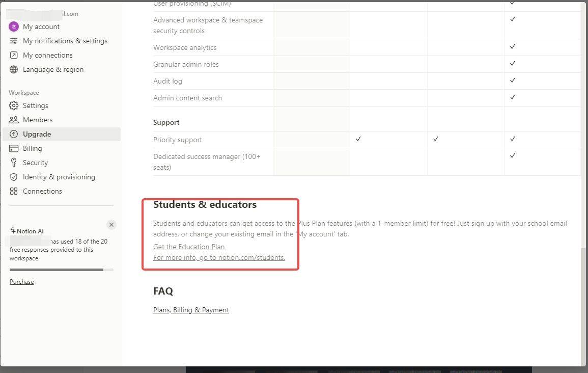Click the shield icon beside Identity & provisioning
Viewport: 588px width, 373px height.
(x=14, y=177)
